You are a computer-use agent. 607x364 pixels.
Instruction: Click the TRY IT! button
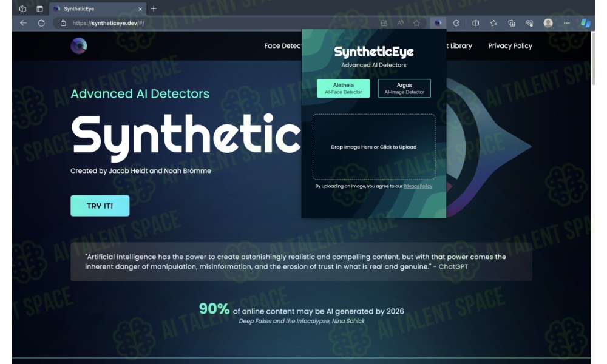100,206
